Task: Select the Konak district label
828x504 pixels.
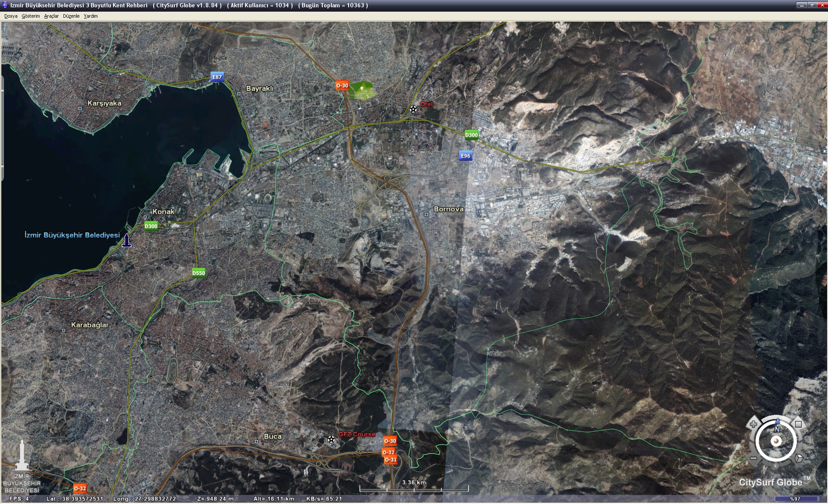Action: click(164, 212)
